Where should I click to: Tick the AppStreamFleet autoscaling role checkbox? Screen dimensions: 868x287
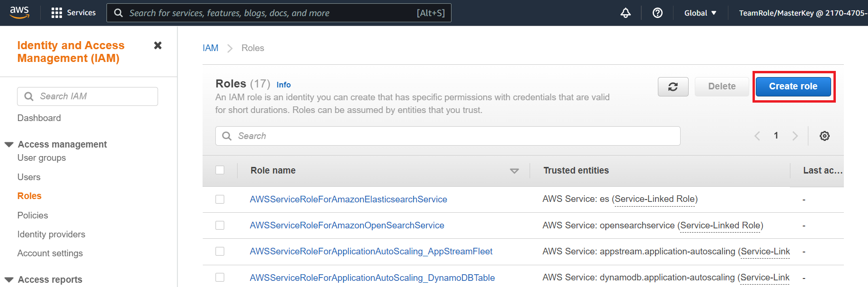click(x=220, y=252)
